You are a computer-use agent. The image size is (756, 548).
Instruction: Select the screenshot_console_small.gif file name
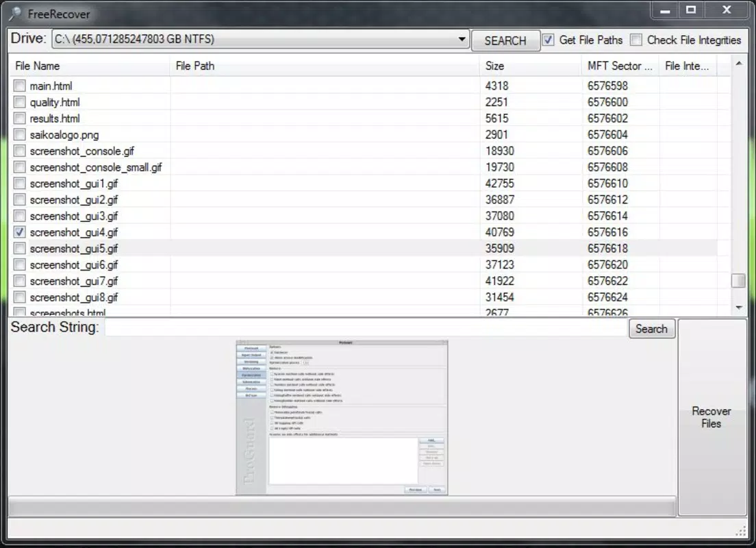tap(96, 167)
